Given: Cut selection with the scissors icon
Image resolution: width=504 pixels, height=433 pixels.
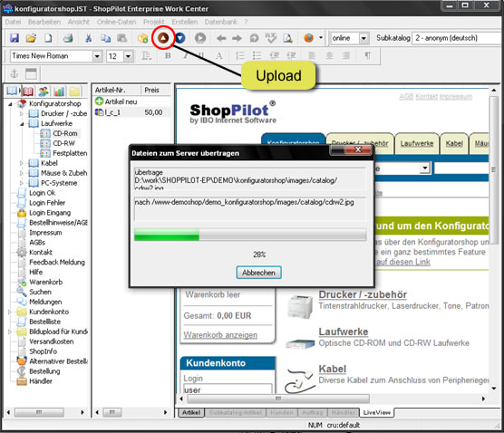Looking at the screenshot, I should tap(88, 38).
